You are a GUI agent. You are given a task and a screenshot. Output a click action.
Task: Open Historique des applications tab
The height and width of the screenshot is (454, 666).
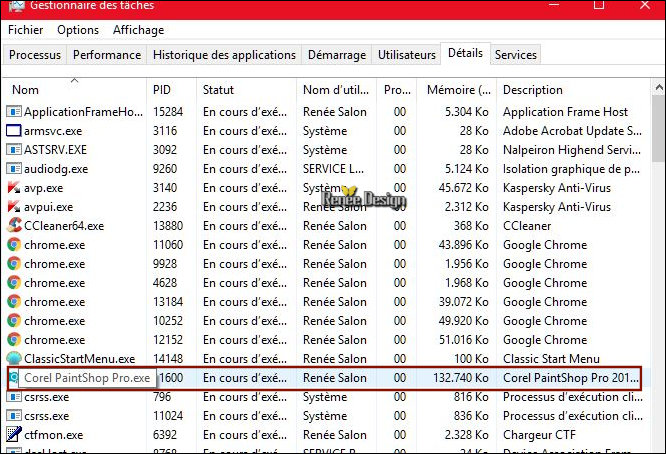pyautogui.click(x=224, y=55)
